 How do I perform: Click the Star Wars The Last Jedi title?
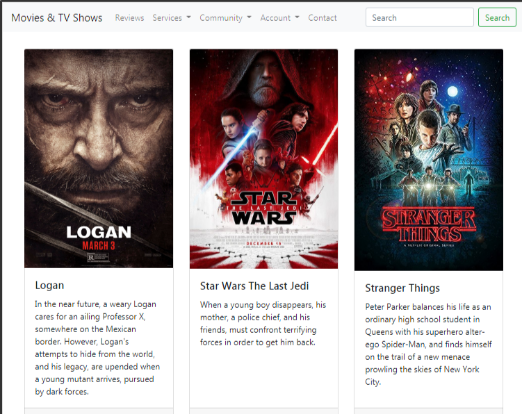click(x=254, y=286)
